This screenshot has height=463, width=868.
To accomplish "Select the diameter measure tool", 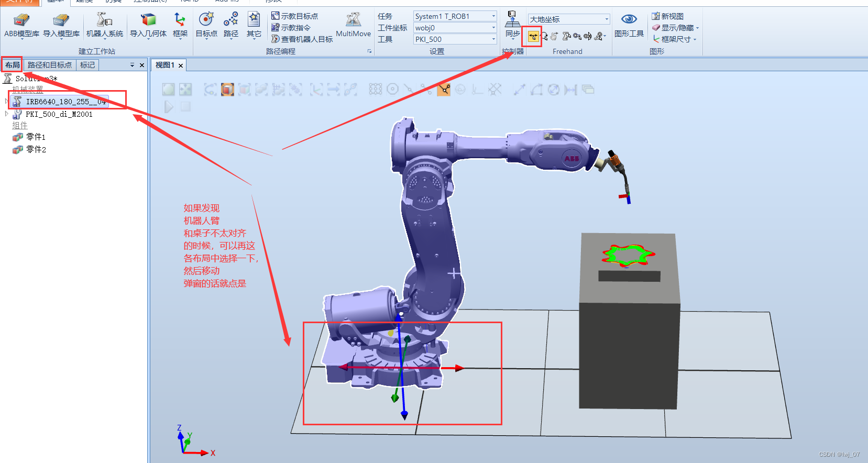I will (554, 90).
